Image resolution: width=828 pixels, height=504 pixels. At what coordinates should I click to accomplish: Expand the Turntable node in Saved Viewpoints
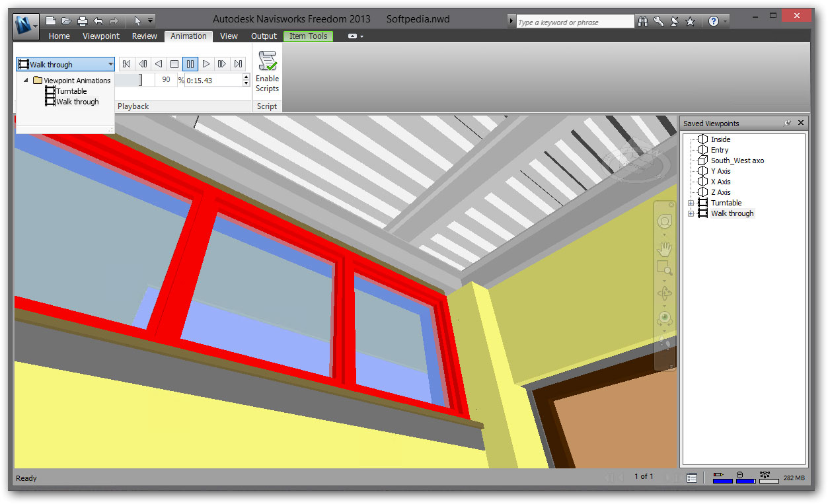pos(691,203)
